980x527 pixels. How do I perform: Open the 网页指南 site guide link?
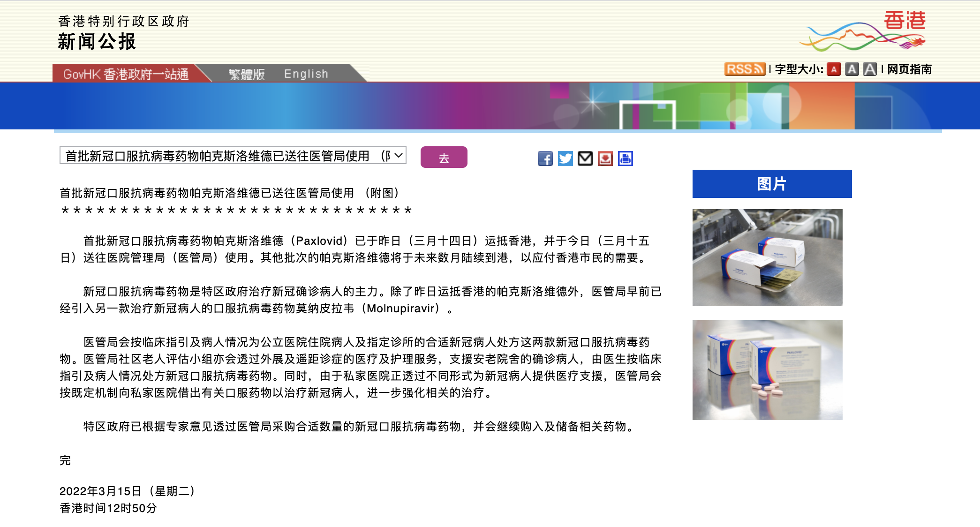click(909, 69)
